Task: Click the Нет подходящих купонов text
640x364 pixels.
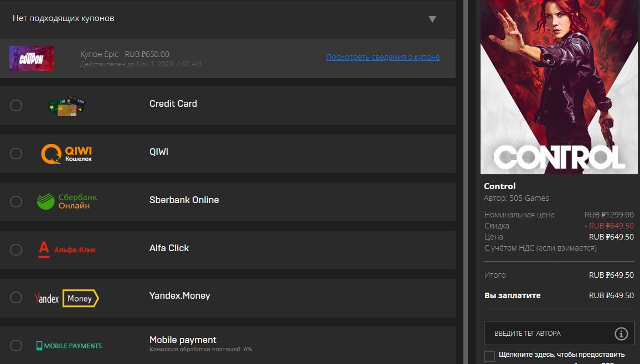Action: pos(63,18)
